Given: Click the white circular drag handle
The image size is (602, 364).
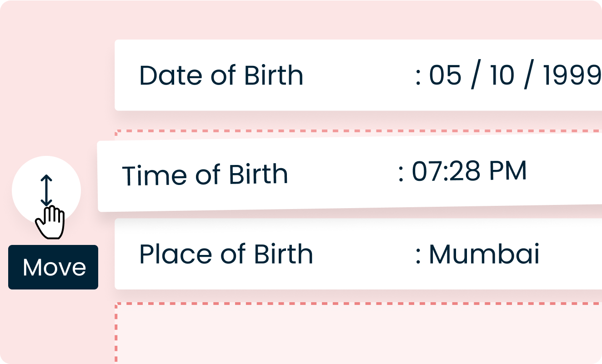Looking at the screenshot, I should click(46, 191).
